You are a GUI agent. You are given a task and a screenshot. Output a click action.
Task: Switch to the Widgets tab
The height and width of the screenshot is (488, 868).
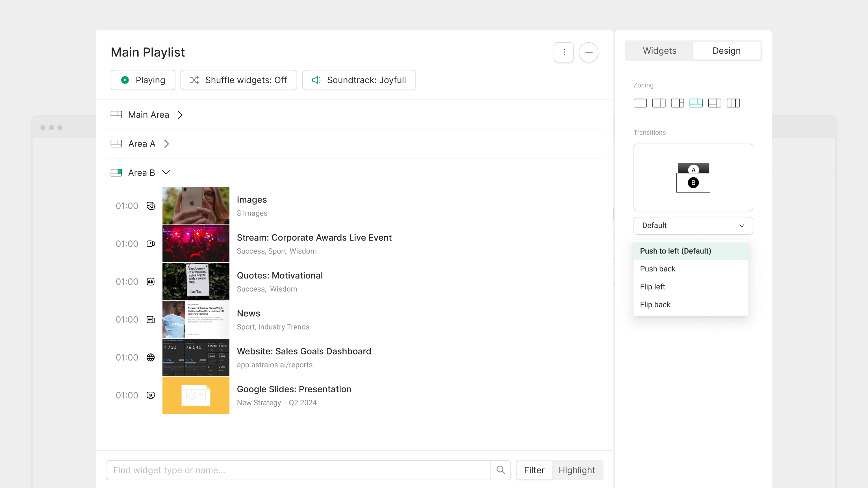pyautogui.click(x=659, y=51)
